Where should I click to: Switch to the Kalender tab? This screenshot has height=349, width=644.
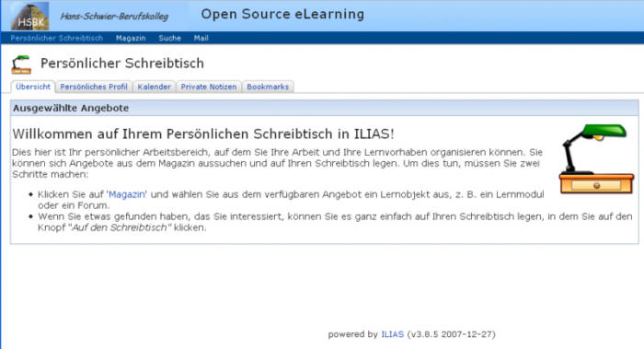[154, 87]
